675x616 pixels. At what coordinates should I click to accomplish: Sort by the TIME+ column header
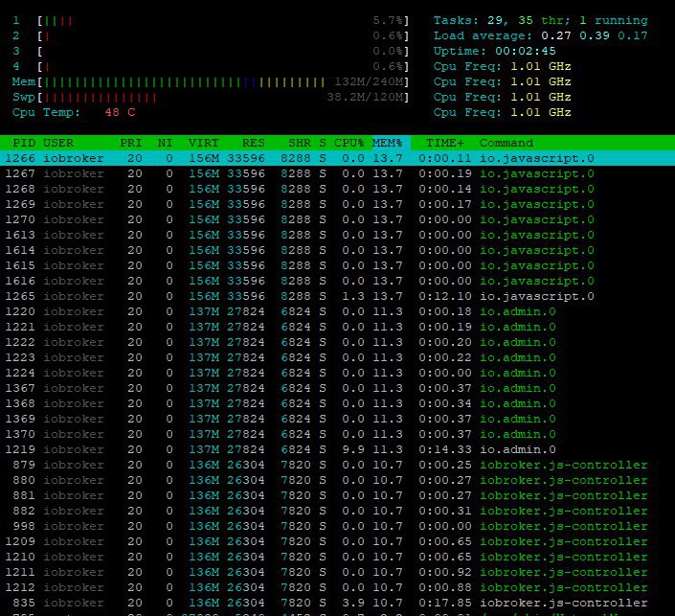tap(445, 143)
